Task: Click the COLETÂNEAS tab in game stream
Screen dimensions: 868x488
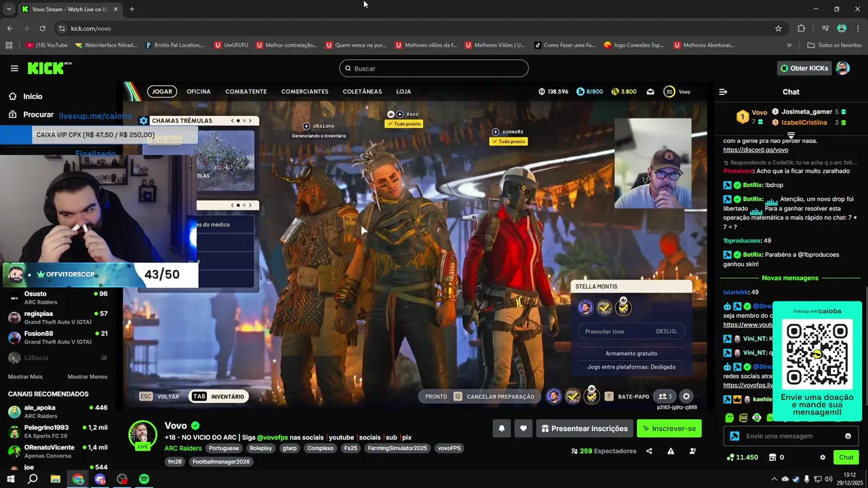Action: [x=362, y=91]
